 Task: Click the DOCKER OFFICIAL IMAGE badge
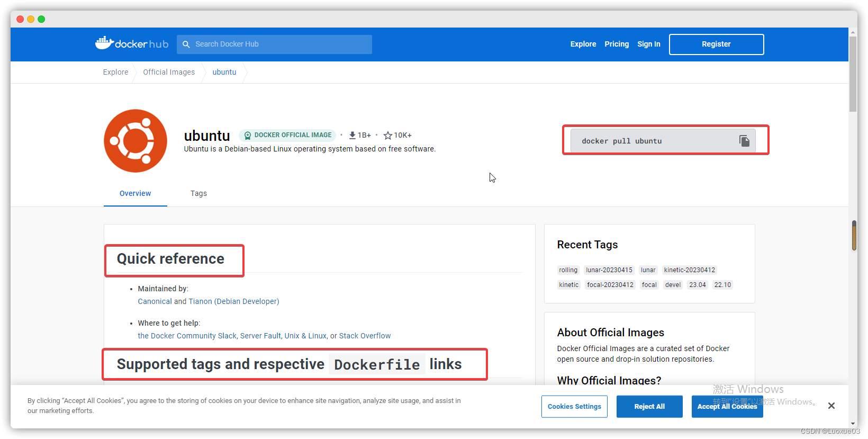pyautogui.click(x=287, y=136)
